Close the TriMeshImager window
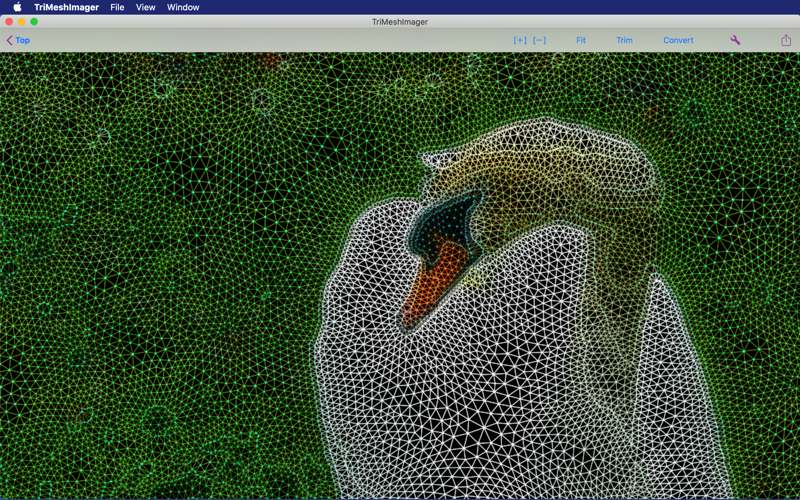The image size is (800, 500). click(x=9, y=21)
